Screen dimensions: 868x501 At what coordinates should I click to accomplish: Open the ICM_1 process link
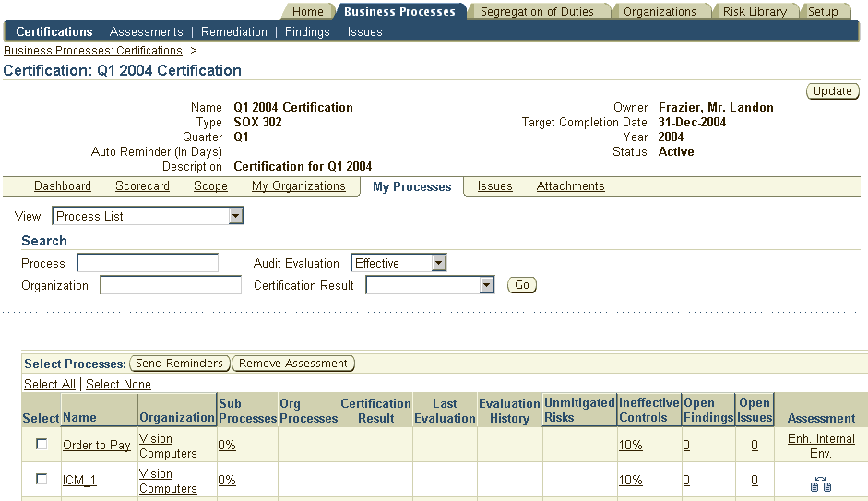[x=79, y=480]
